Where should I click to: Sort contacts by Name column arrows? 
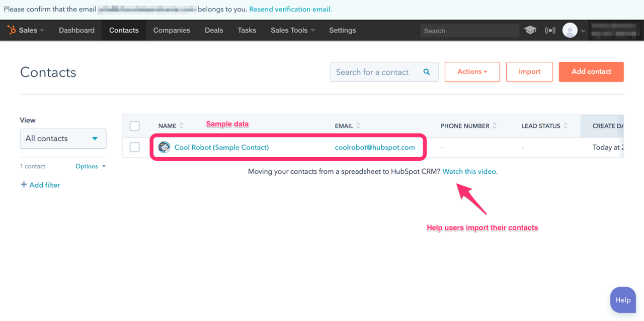coord(182,126)
